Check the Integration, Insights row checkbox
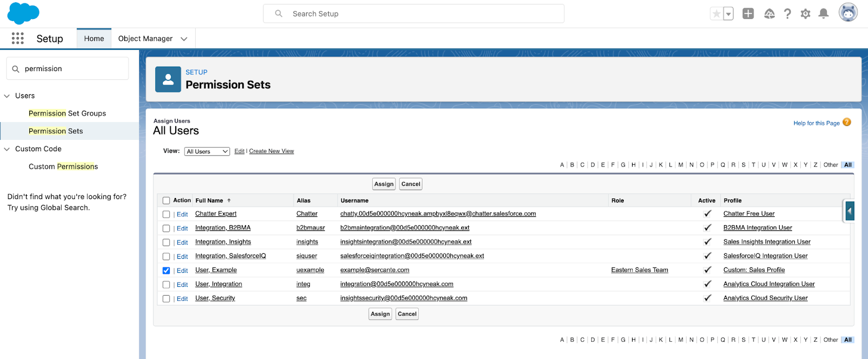Viewport: 868px width, 359px height. coord(167,242)
